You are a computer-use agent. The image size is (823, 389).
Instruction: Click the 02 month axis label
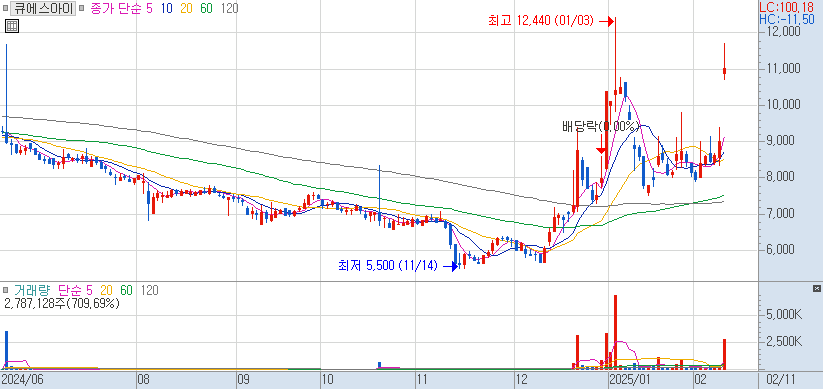click(x=701, y=379)
